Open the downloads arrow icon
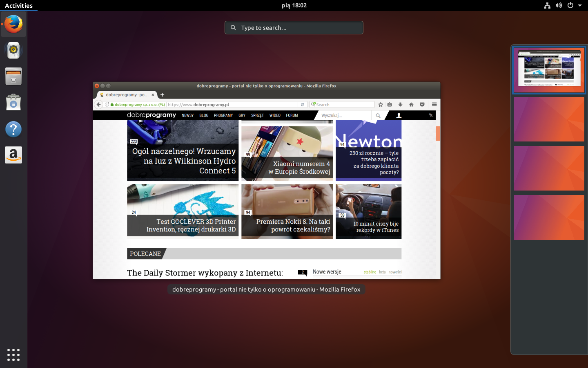Image resolution: width=588 pixels, height=368 pixels. pyautogui.click(x=400, y=105)
